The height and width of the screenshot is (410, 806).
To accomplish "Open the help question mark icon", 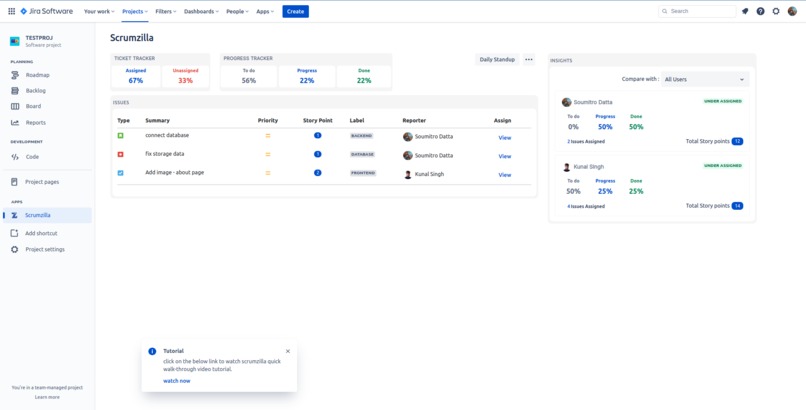I will 760,11.
